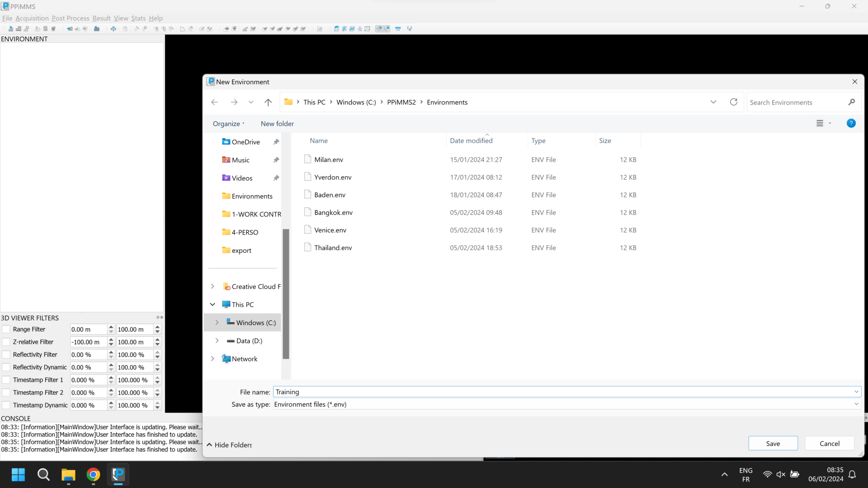Viewport: 868px width, 488px height.
Task: Select the tripod survey-station toolbar icon
Action: coord(157,28)
